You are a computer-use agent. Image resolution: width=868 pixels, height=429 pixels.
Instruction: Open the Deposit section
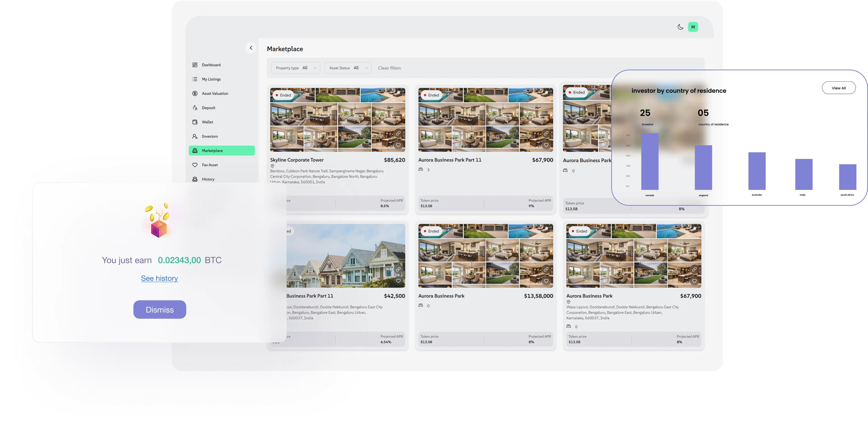pos(222,108)
